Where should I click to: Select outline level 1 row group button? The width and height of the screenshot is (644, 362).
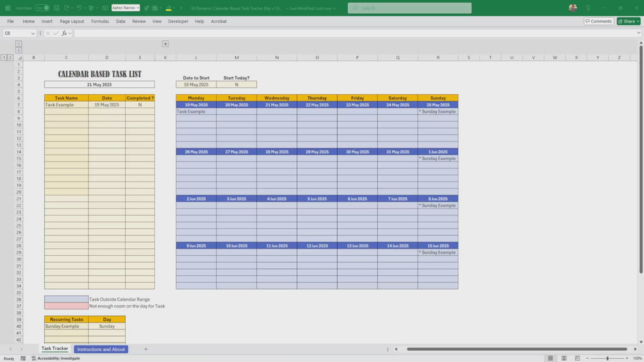point(4,57)
